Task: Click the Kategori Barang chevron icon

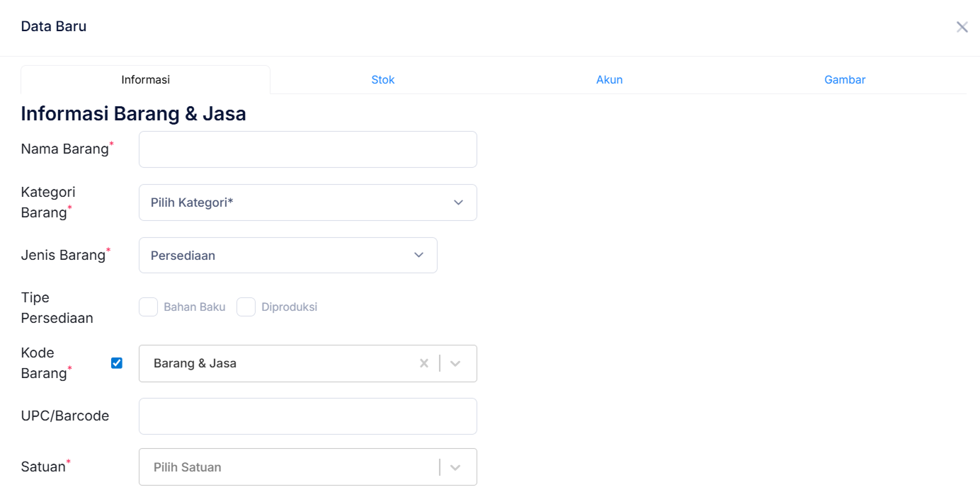Action: tap(458, 202)
